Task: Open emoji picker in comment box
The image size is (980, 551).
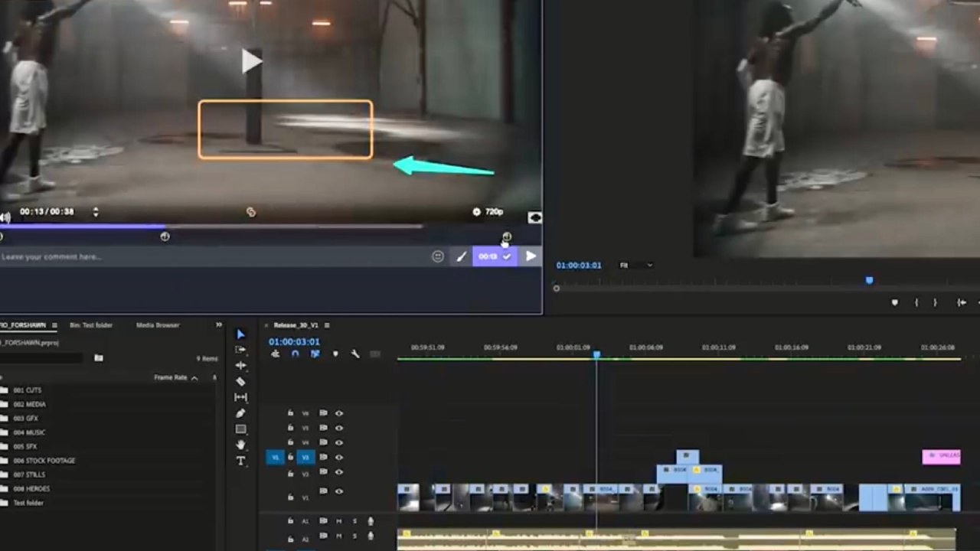Action: click(438, 256)
